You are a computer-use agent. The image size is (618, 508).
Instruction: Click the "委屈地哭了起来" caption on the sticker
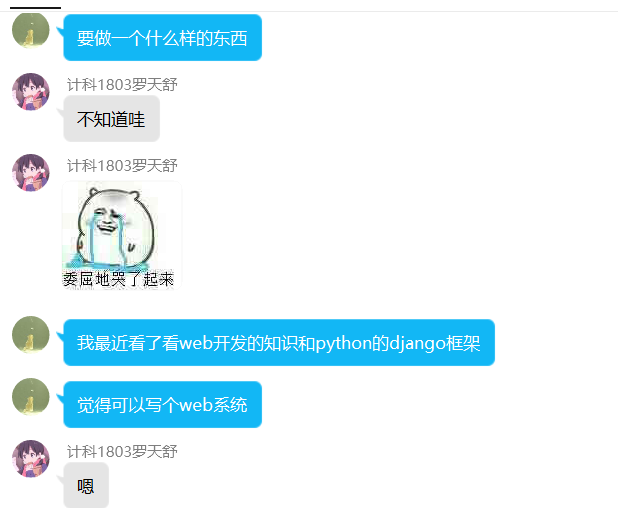(x=118, y=279)
